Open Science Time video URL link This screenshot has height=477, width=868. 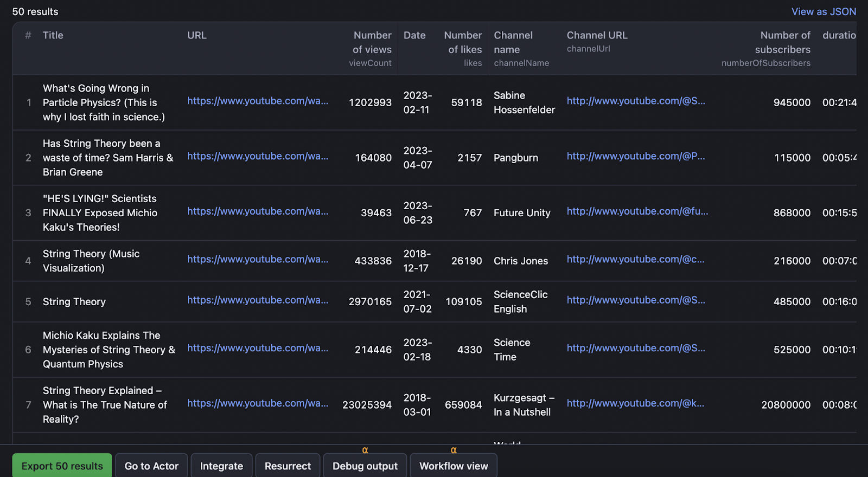[258, 348]
